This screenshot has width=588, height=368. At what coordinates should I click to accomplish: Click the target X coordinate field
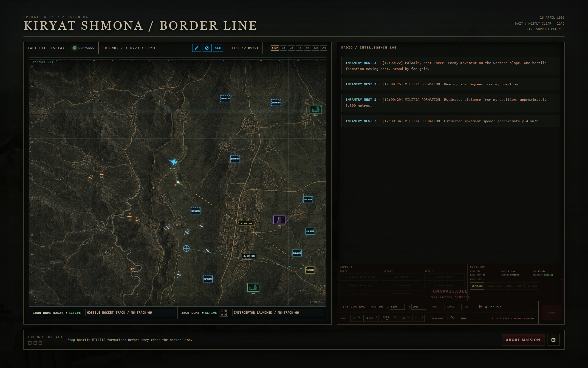pos(397,307)
